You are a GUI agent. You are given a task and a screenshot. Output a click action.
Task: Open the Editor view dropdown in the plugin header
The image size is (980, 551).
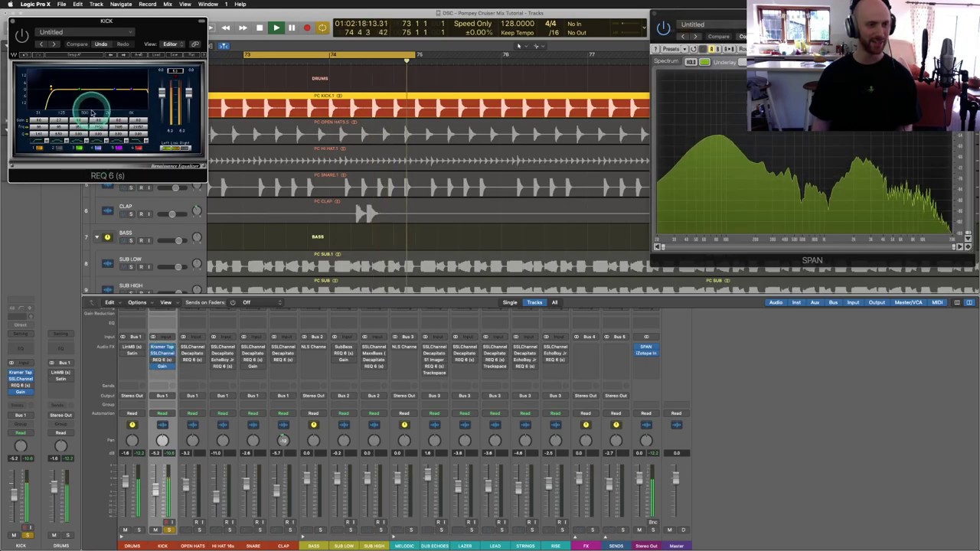point(171,44)
